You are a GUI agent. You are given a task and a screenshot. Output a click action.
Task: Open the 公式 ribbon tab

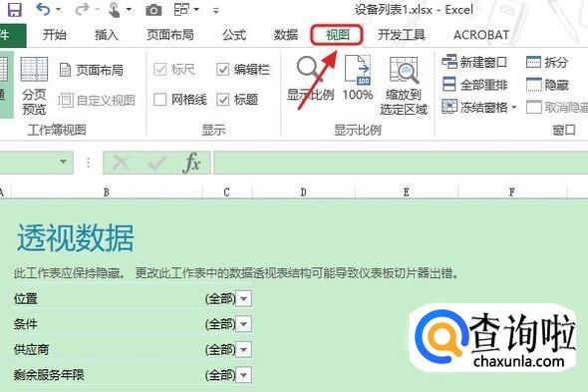[234, 35]
